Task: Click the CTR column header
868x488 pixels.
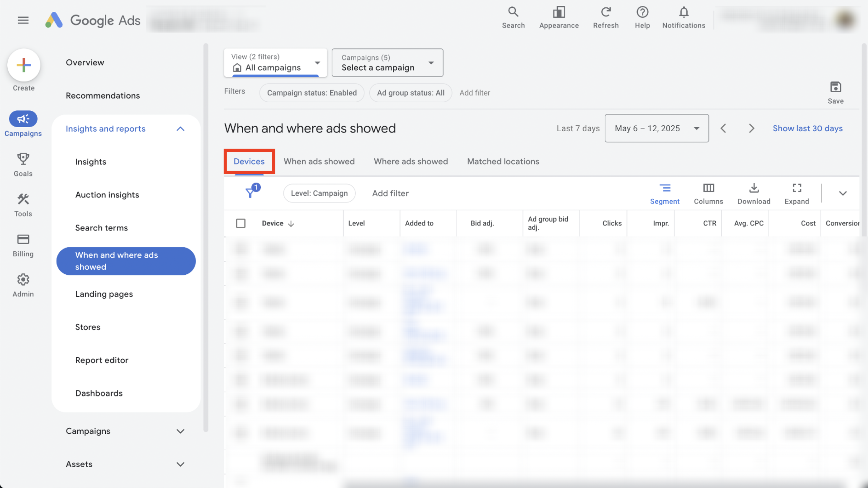Action: [709, 223]
